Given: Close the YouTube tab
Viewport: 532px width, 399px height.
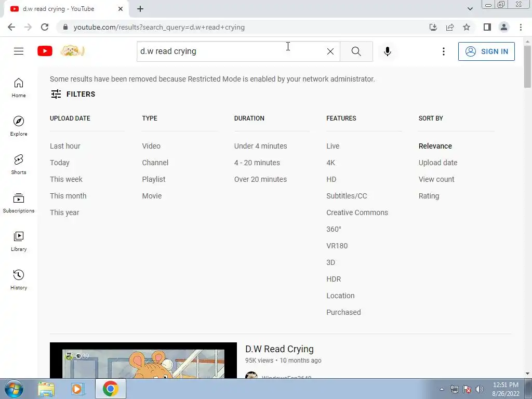Looking at the screenshot, I should pos(121,9).
